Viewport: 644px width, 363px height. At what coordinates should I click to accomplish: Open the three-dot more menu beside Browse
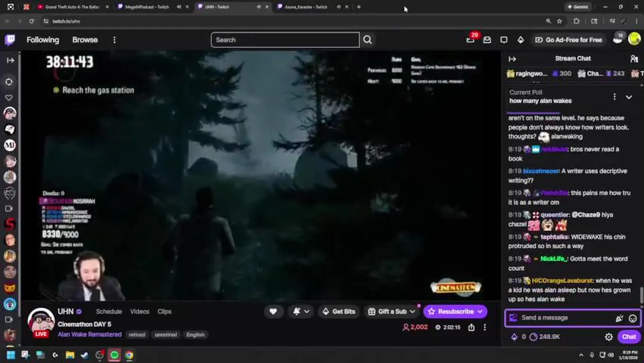(114, 40)
